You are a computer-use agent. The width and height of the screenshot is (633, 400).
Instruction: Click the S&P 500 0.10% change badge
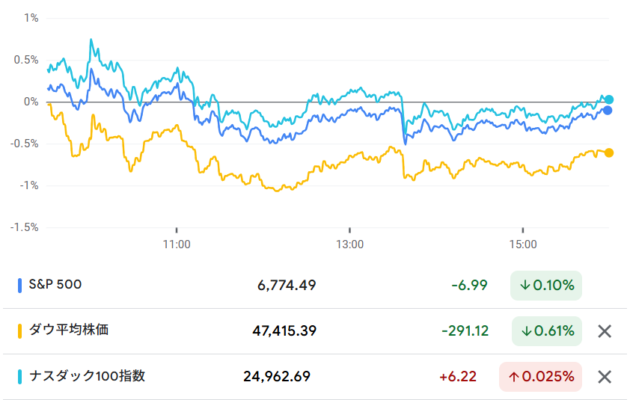[545, 285]
